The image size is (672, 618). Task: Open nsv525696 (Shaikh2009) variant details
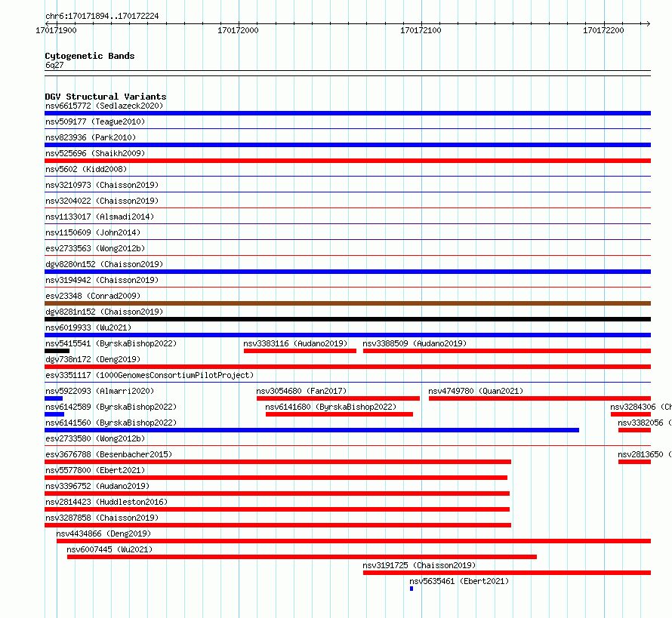click(95, 153)
